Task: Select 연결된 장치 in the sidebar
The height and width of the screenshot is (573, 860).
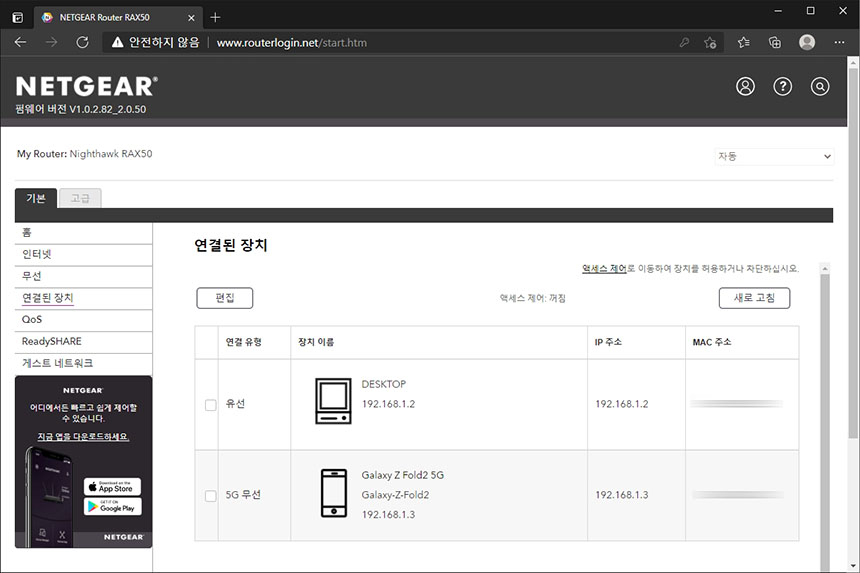Action: (x=83, y=298)
